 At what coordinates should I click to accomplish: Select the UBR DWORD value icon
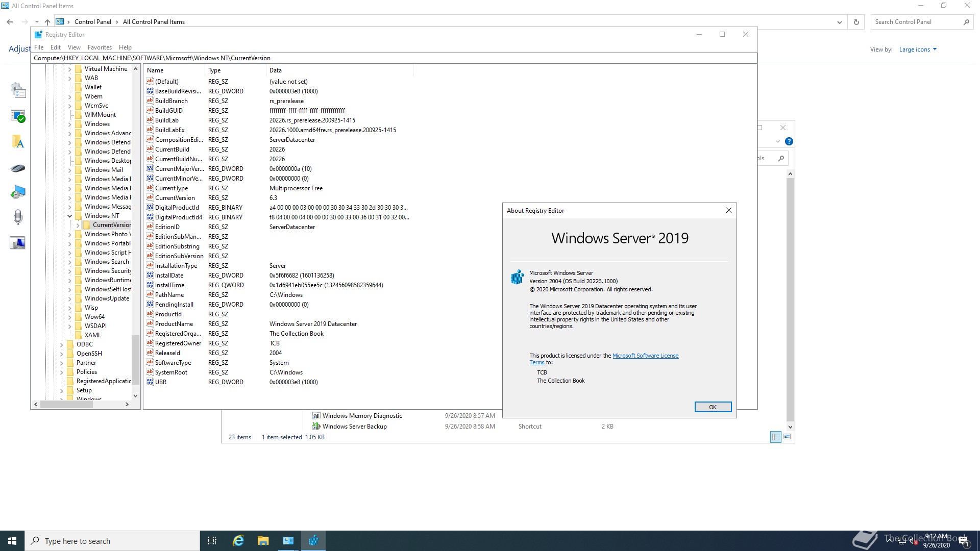150,382
